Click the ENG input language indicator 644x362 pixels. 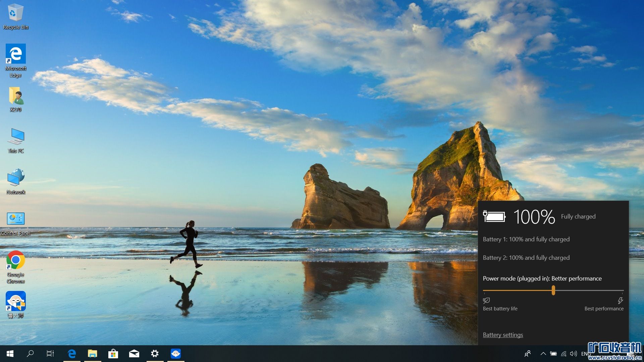tap(586, 354)
